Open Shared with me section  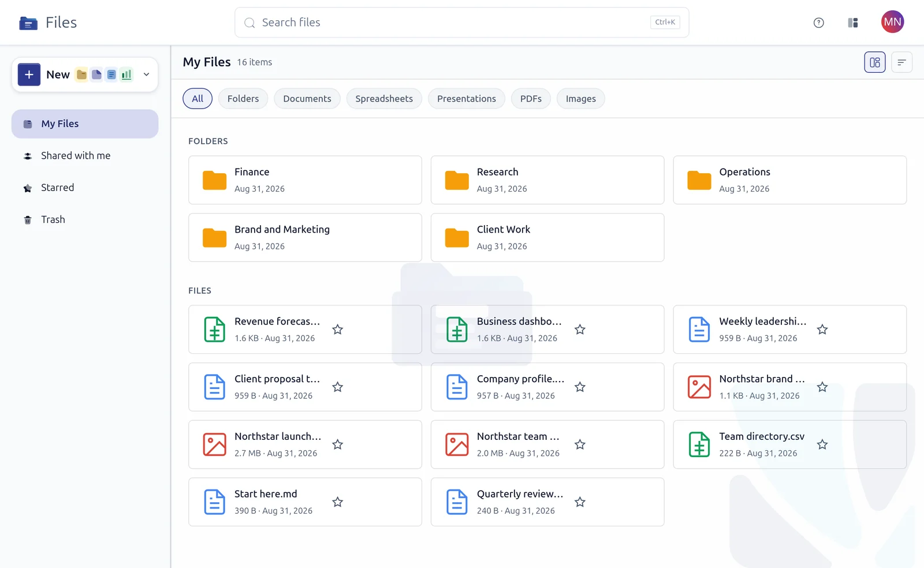click(85, 156)
